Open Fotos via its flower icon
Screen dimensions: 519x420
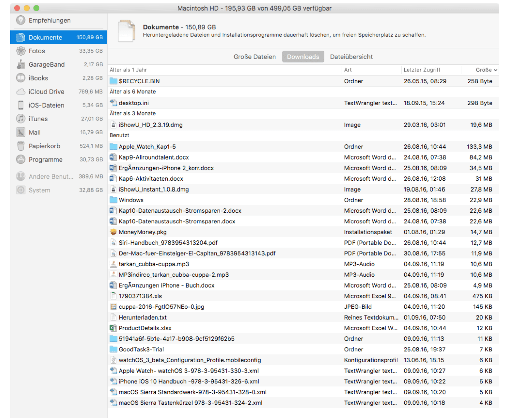click(21, 51)
